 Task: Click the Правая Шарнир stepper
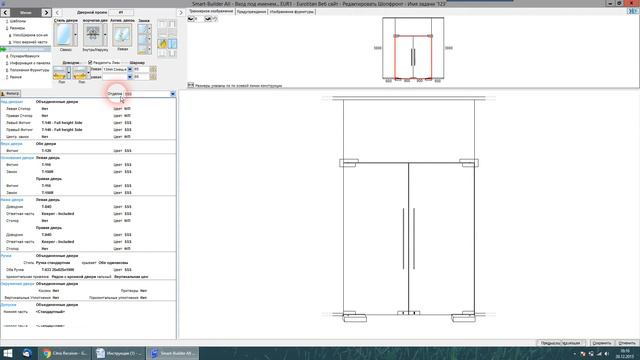(153, 77)
